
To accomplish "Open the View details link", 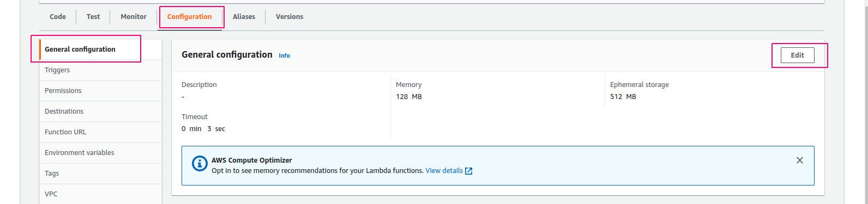I will (x=444, y=171).
